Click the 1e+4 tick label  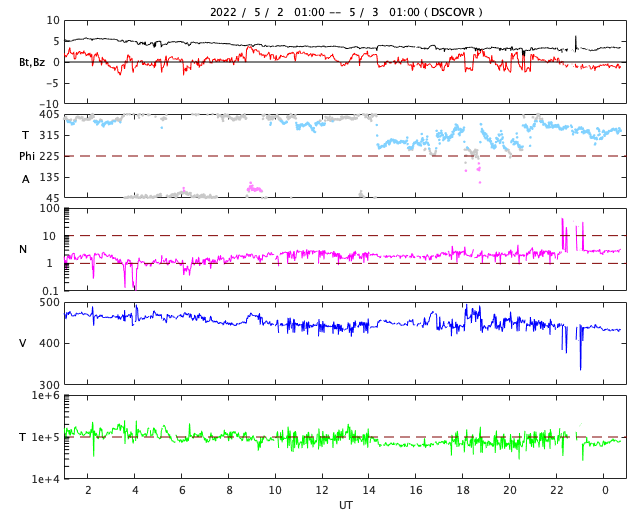click(x=45, y=479)
